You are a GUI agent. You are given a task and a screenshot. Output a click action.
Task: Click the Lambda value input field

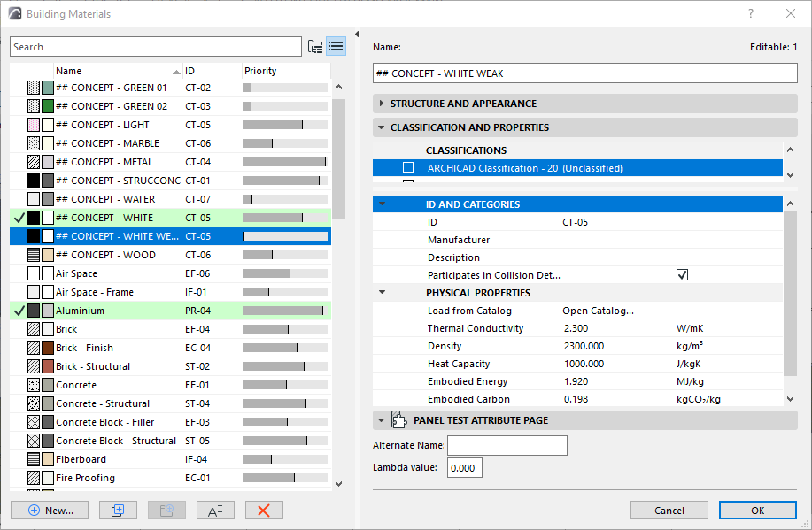point(465,467)
